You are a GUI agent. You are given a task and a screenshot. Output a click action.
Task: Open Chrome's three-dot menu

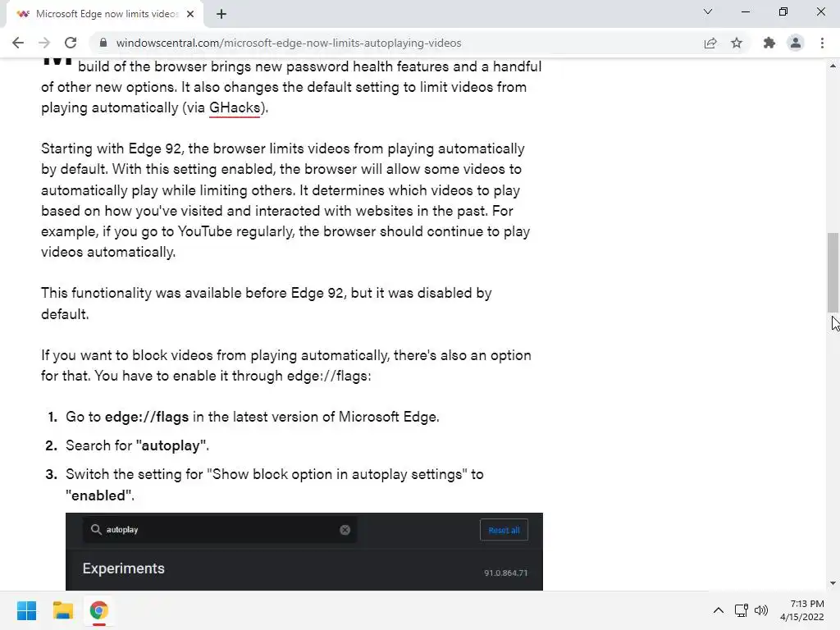822,43
